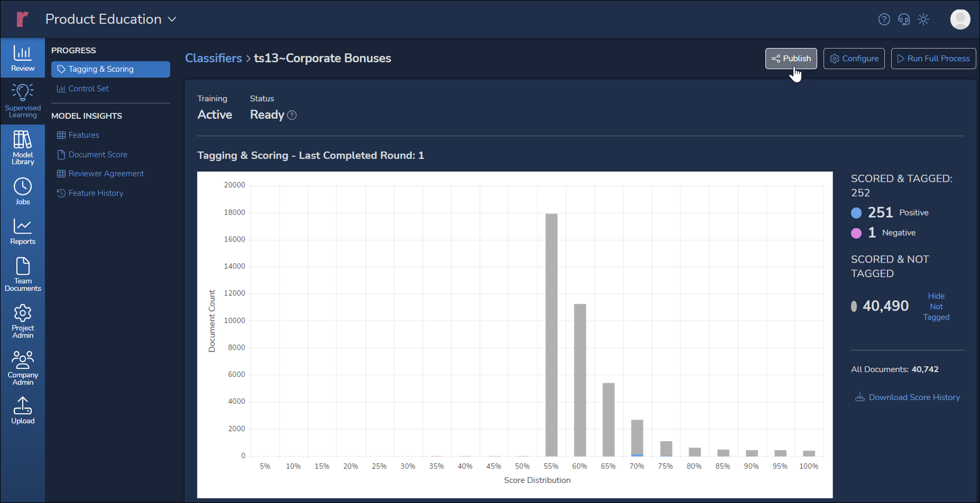Image resolution: width=980 pixels, height=503 pixels.
Task: Open Project Admin gear icon
Action: 23,321
